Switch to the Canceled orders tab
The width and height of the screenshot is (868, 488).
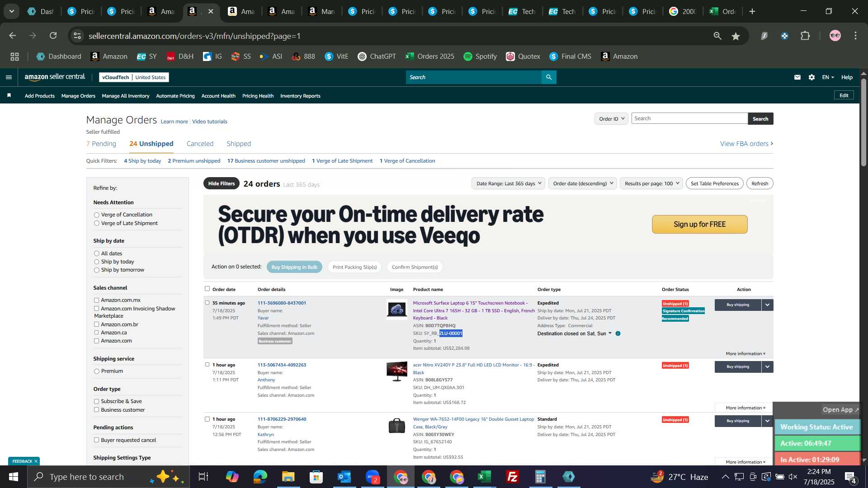pyautogui.click(x=200, y=144)
